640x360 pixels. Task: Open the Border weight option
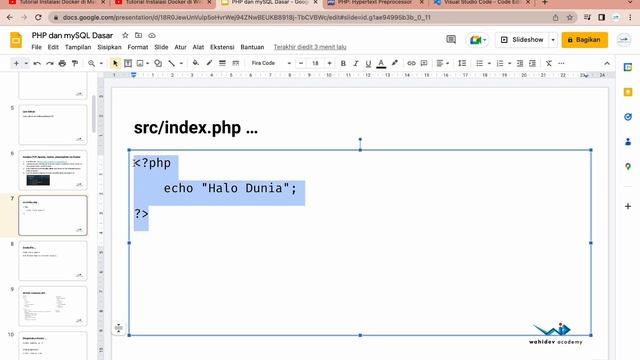point(222,63)
